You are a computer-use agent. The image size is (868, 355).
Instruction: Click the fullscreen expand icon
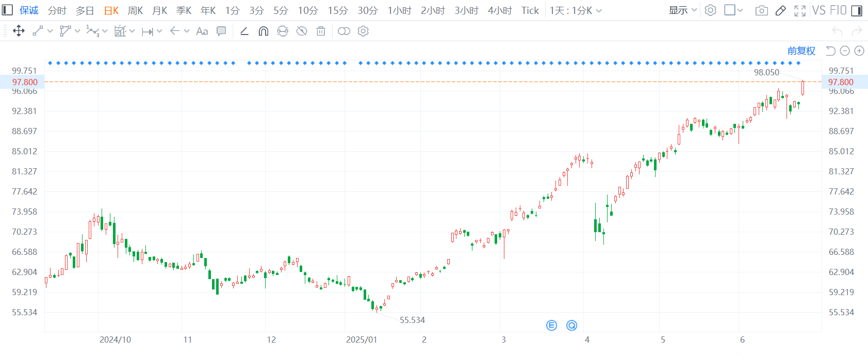(x=800, y=10)
